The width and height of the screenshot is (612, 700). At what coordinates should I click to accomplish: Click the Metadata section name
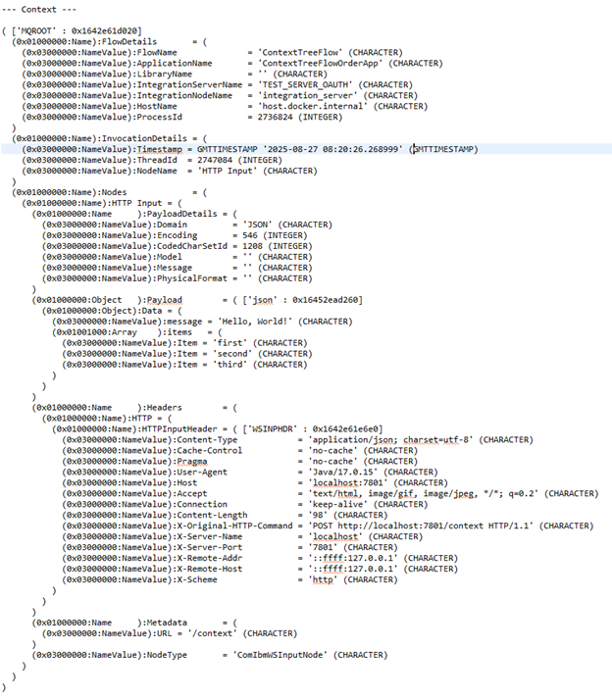pyautogui.click(x=167, y=623)
